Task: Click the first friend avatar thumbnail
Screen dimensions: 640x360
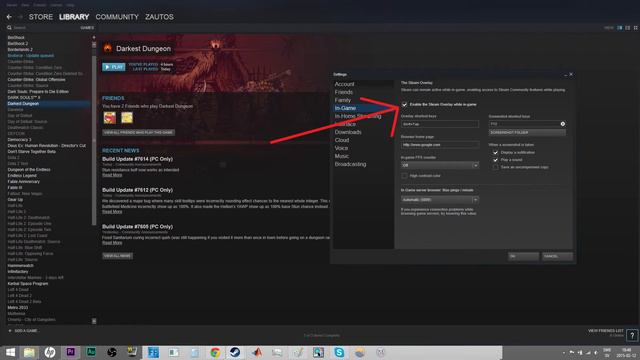Action: pyautogui.click(x=109, y=118)
